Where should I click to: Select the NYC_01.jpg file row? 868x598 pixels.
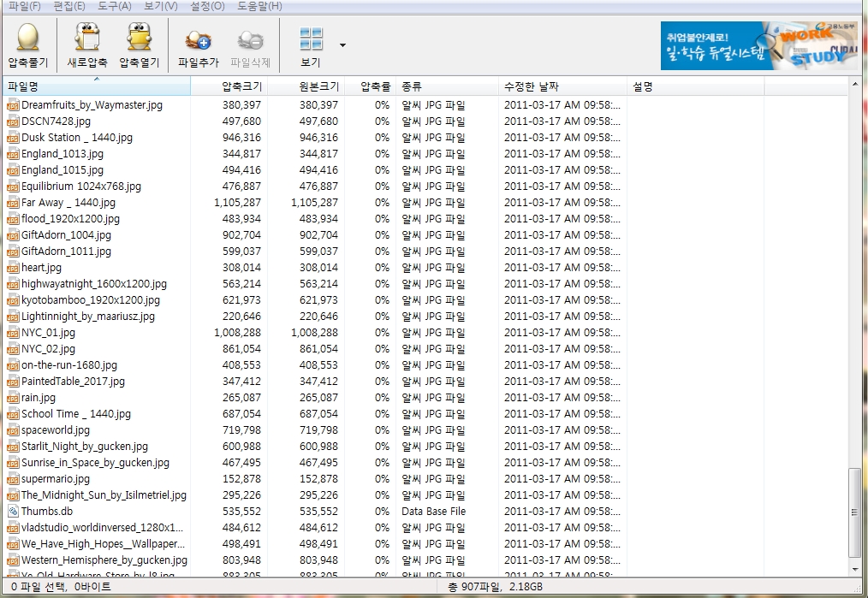pos(48,333)
